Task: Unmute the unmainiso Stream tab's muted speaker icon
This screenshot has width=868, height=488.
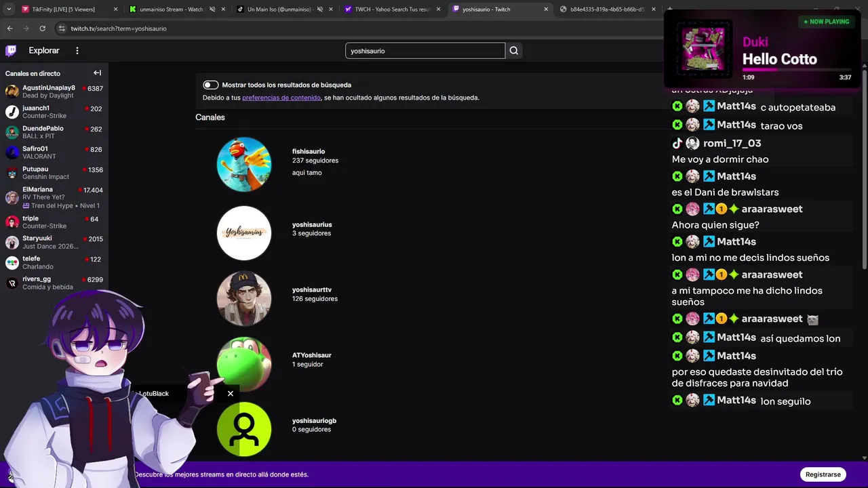Action: coord(212,9)
